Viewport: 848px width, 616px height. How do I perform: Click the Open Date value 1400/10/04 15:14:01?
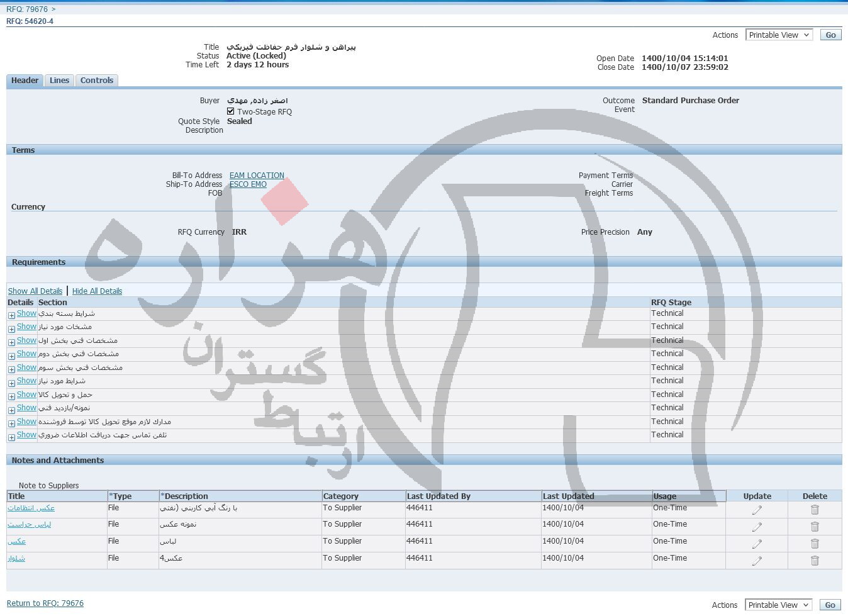[x=685, y=59]
